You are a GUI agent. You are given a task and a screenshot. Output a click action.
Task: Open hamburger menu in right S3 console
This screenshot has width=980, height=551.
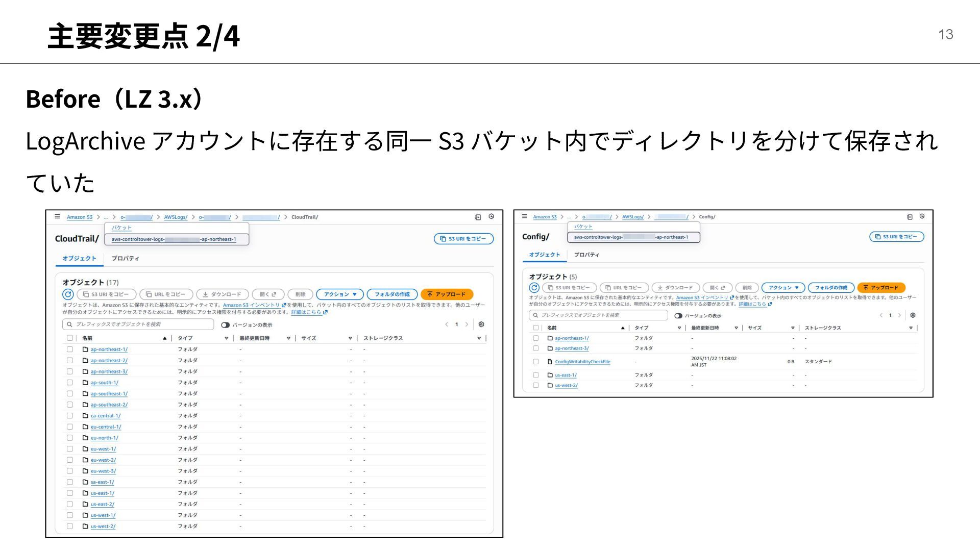pyautogui.click(x=524, y=216)
